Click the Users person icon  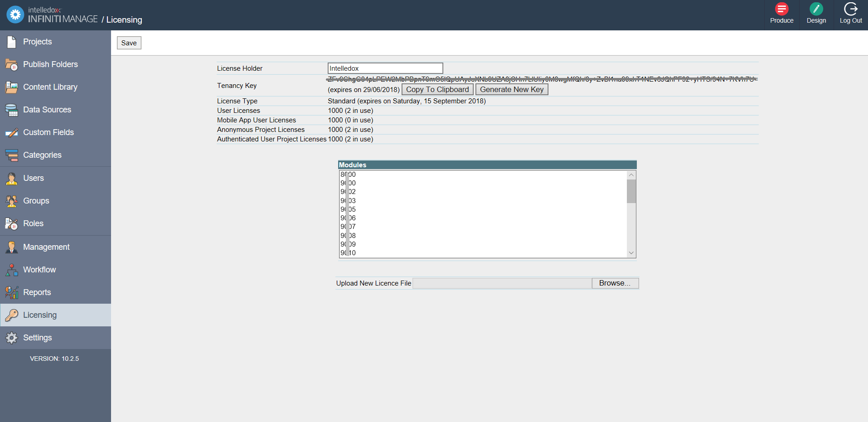tap(11, 178)
